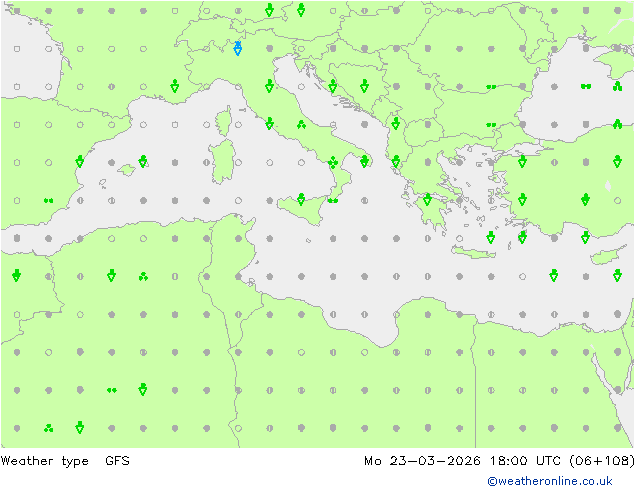Click the 'Weather type' label
Viewport: 634px width, 490px height.
click(44, 461)
